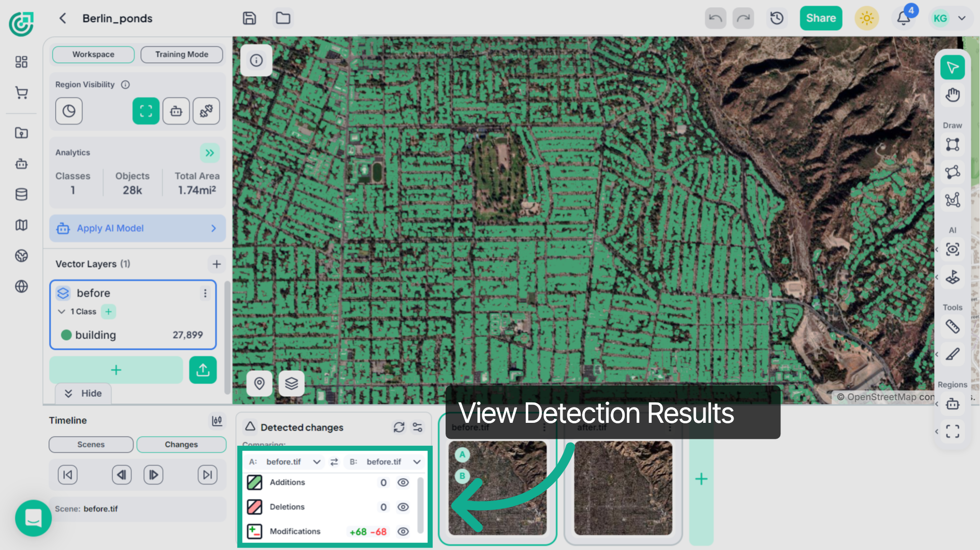980x550 pixels.
Task: Open the database sidebar icon
Action: coord(21,195)
